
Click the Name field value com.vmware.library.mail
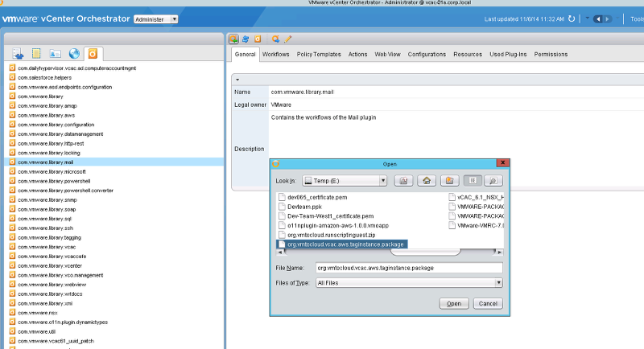302,92
